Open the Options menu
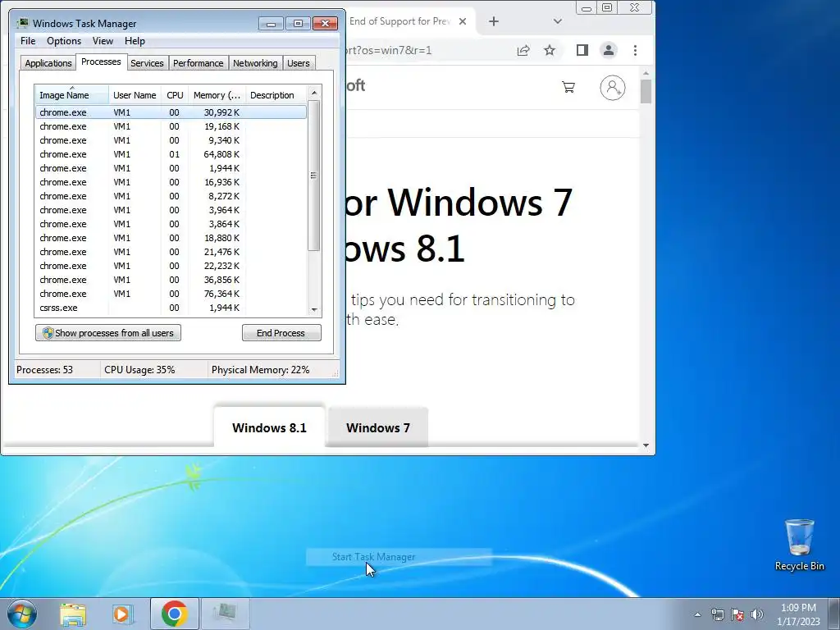Image resolution: width=840 pixels, height=630 pixels. (x=64, y=41)
